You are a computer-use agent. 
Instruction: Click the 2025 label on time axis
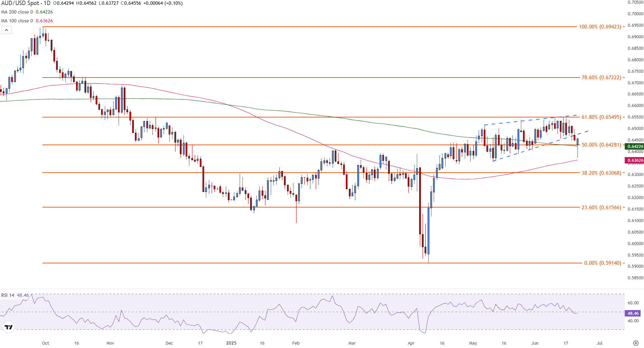231,343
